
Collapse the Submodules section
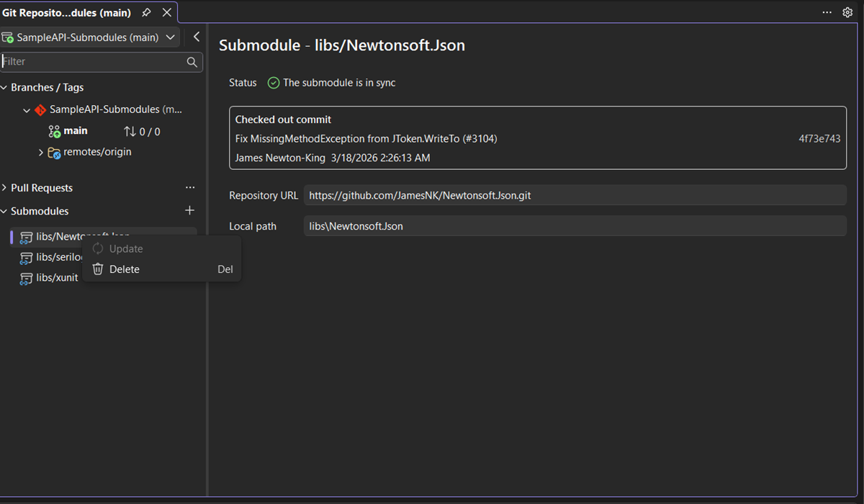pos(4,212)
